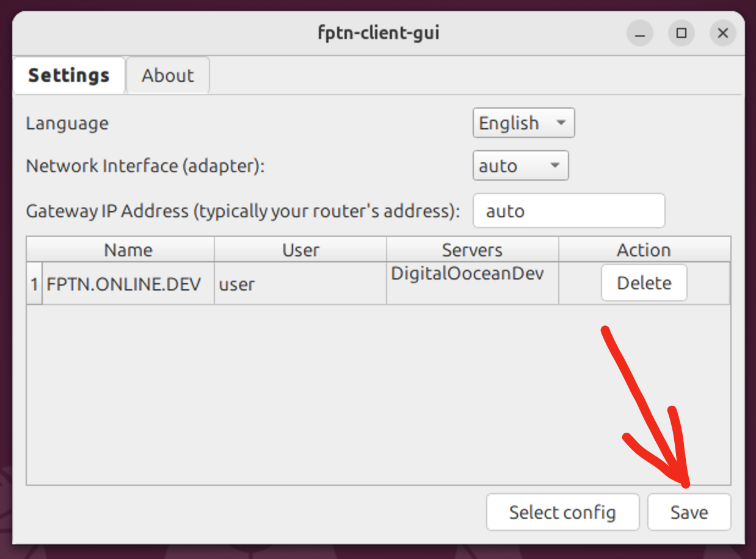This screenshot has width=756, height=559.
Task: Click the Action column header
Action: pyautogui.click(x=644, y=250)
